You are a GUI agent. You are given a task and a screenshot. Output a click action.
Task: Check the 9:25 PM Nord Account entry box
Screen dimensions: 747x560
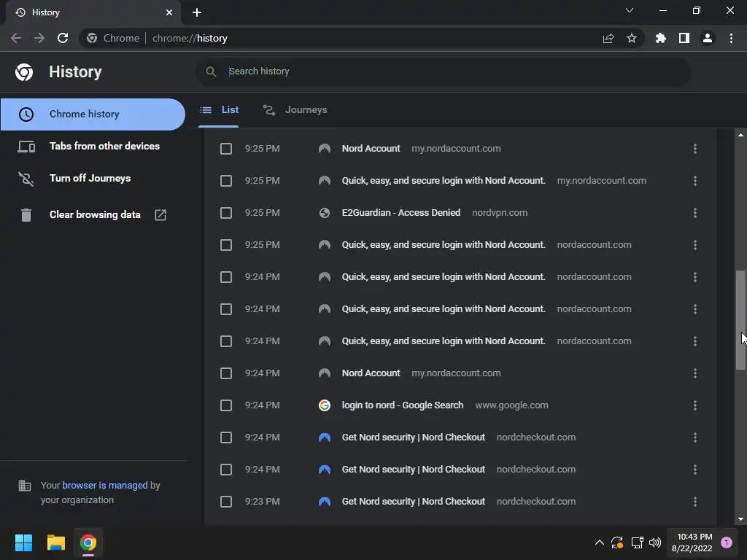226,149
